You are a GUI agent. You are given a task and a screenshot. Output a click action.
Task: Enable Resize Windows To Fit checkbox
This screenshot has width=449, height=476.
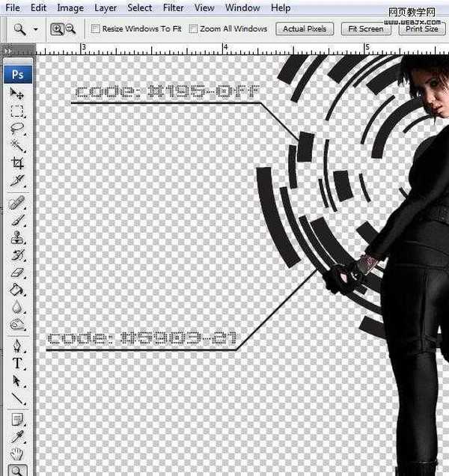tap(95, 29)
